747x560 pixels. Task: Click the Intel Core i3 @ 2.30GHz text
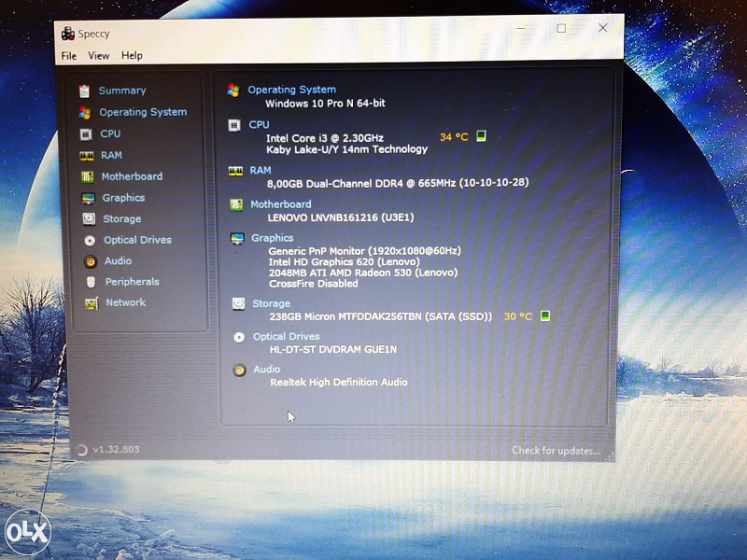[325, 138]
